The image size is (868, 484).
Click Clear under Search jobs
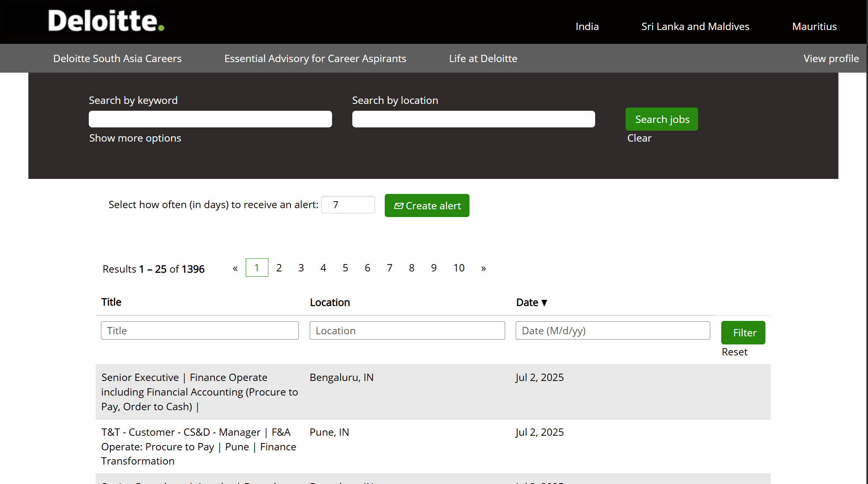(x=639, y=138)
